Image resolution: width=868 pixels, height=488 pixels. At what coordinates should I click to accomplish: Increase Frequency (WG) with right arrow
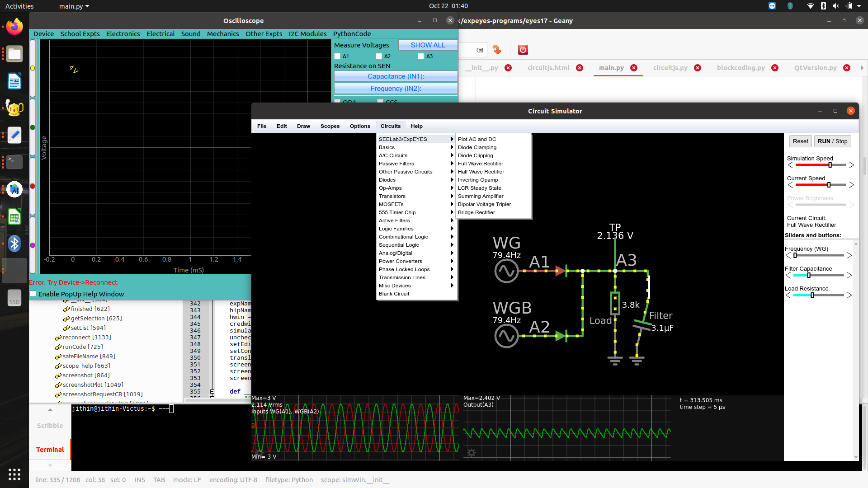[849, 256]
